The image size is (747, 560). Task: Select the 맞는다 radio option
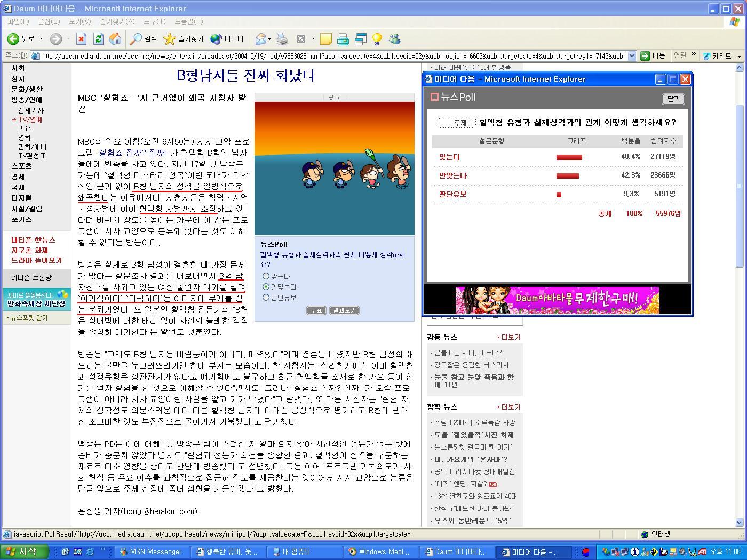(266, 276)
